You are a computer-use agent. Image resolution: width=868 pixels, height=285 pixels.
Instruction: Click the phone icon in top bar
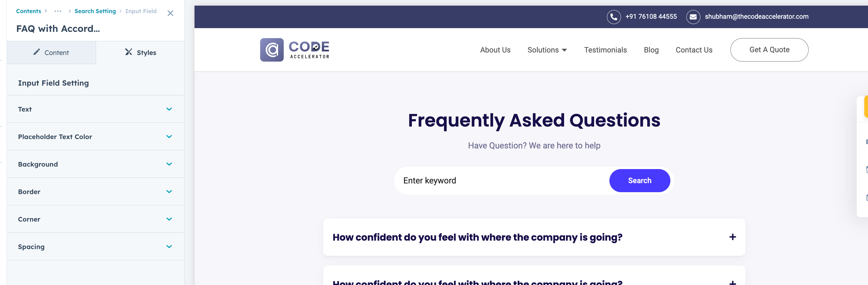(613, 17)
